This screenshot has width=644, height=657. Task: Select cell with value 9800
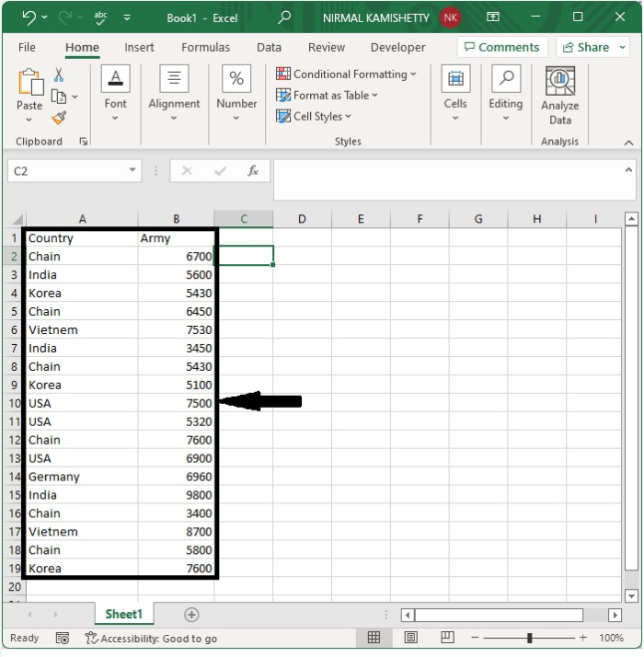point(176,495)
